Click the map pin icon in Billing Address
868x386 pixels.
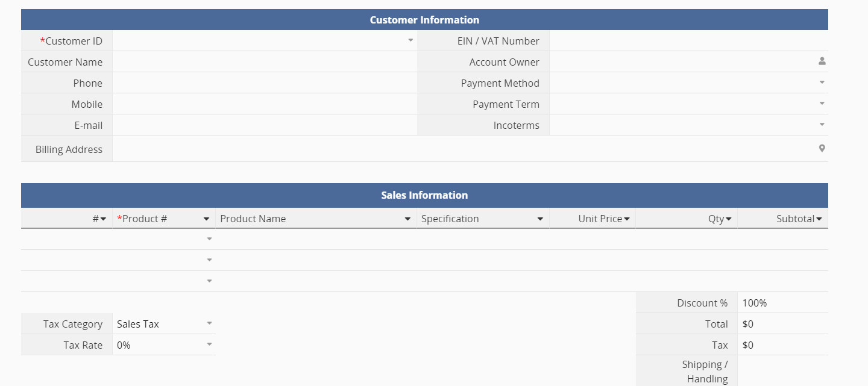tap(822, 148)
